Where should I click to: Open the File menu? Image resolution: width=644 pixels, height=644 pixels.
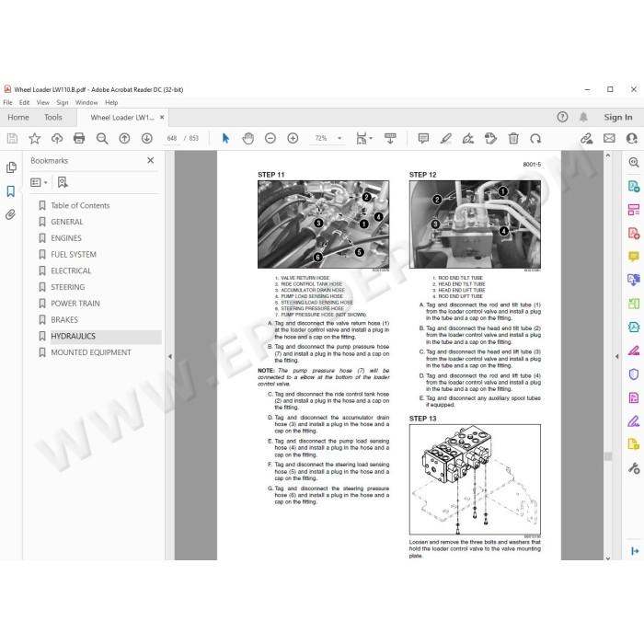click(x=7, y=103)
